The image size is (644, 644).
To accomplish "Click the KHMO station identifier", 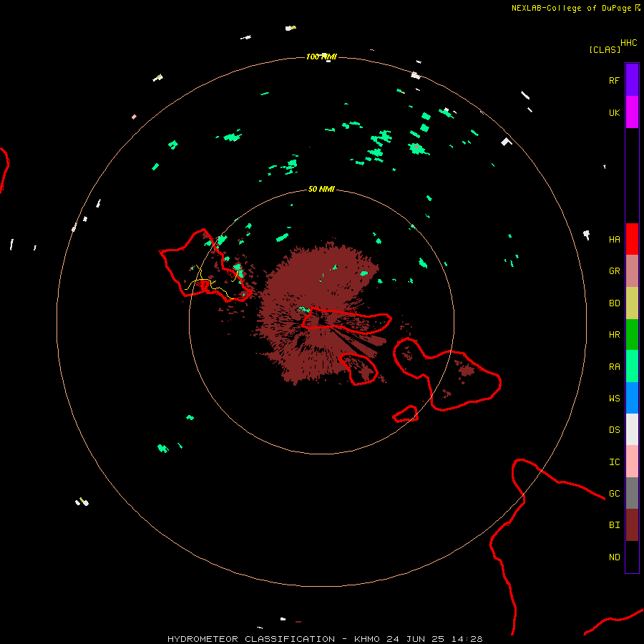I will [367, 639].
